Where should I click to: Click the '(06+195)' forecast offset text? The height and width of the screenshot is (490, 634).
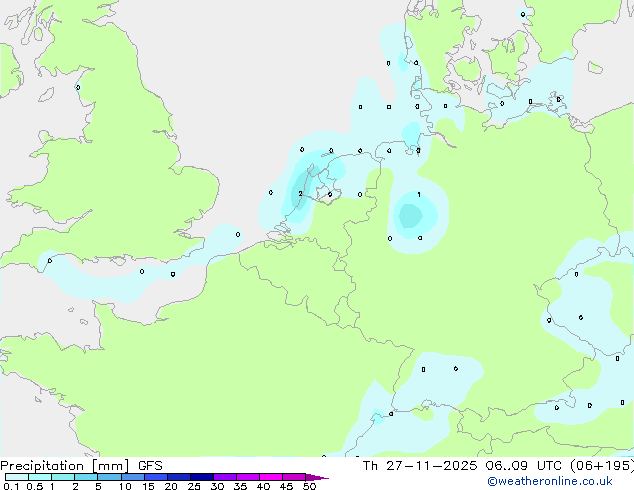pyautogui.click(x=602, y=466)
